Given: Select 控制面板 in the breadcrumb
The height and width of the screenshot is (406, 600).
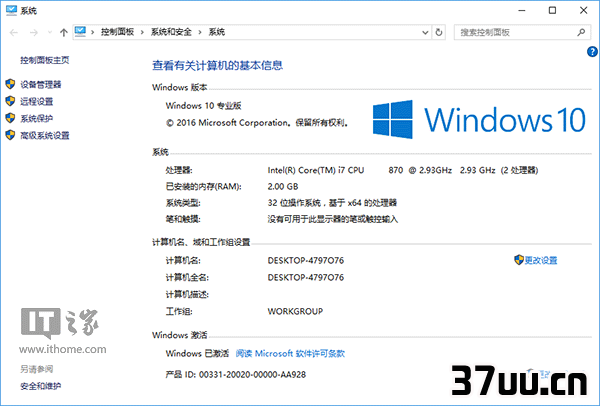Looking at the screenshot, I should [117, 32].
